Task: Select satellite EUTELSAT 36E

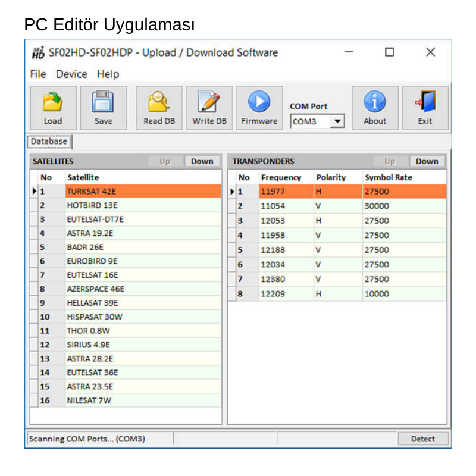Action: 143,373
